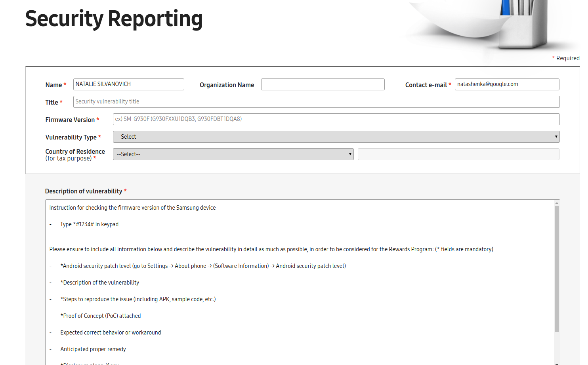588x365 pixels.
Task: Click the 'Proof of Concept (PoC) attached' line
Action: (x=101, y=316)
